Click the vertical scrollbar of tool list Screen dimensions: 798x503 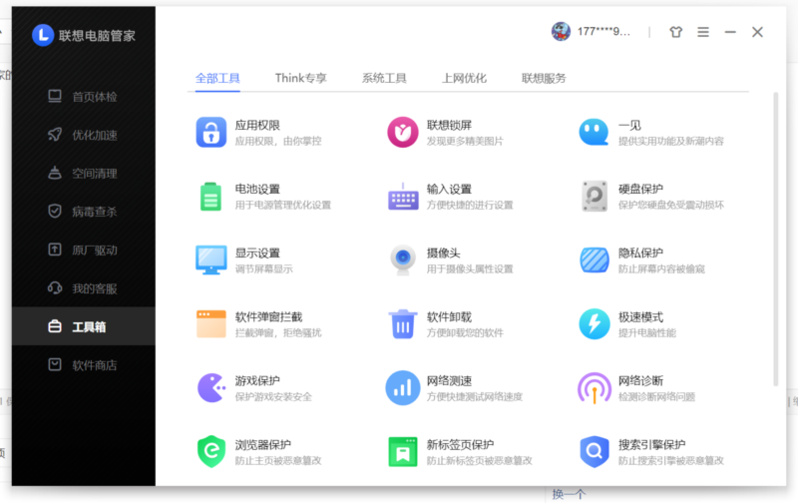(x=776, y=239)
